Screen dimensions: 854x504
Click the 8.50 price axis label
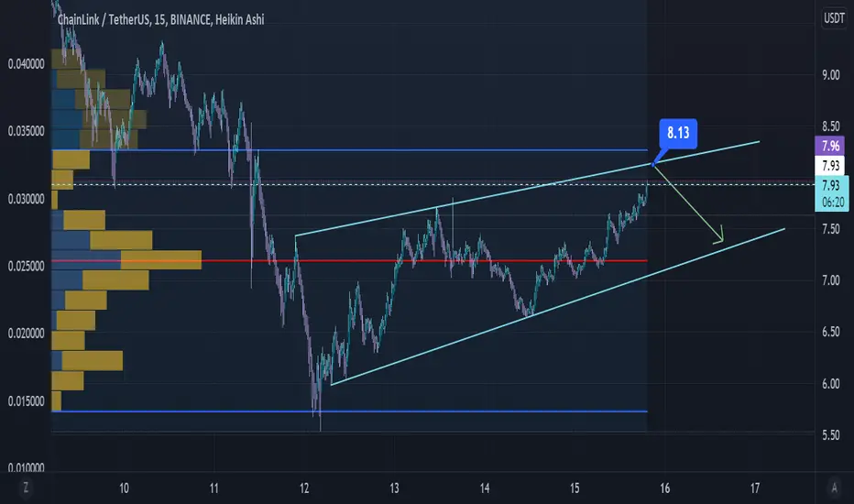coord(830,126)
